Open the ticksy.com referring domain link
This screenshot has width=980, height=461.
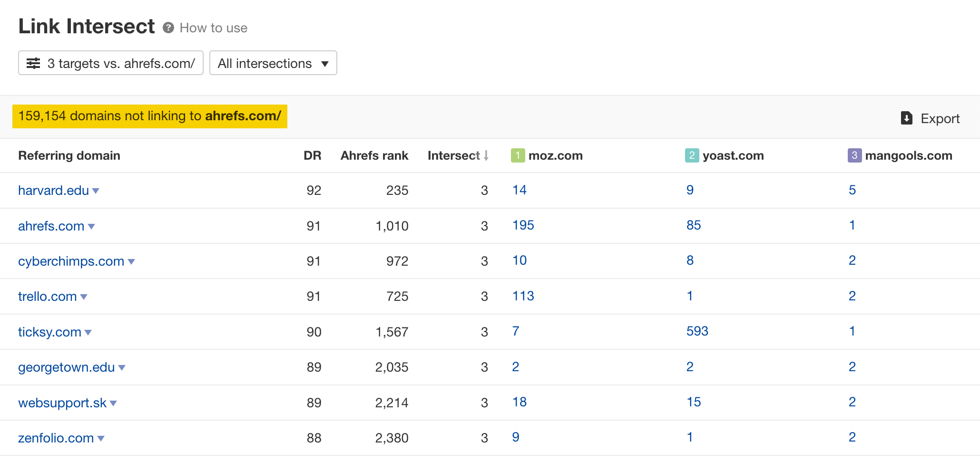click(x=49, y=332)
